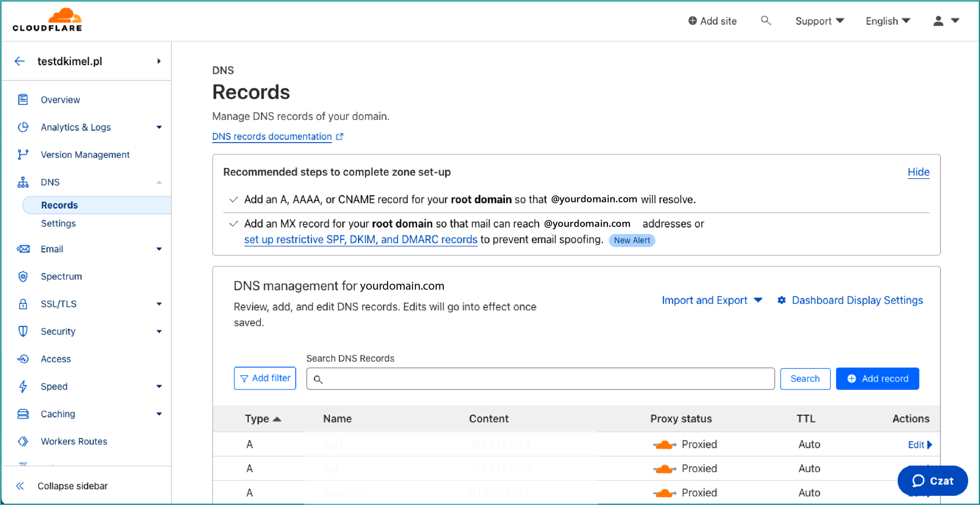This screenshot has height=505, width=980.
Task: Open the Czat chat bubble
Action: (932, 481)
